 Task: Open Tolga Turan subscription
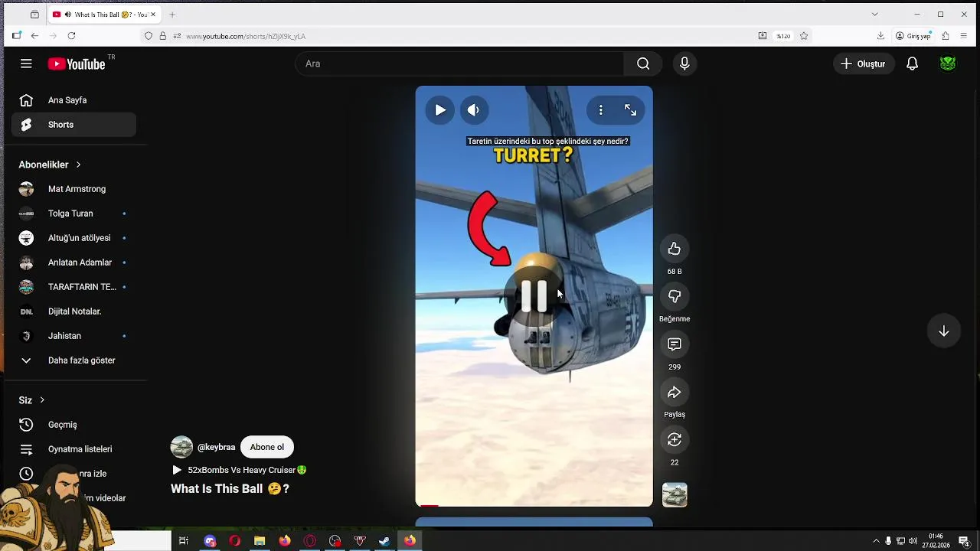pos(73,214)
